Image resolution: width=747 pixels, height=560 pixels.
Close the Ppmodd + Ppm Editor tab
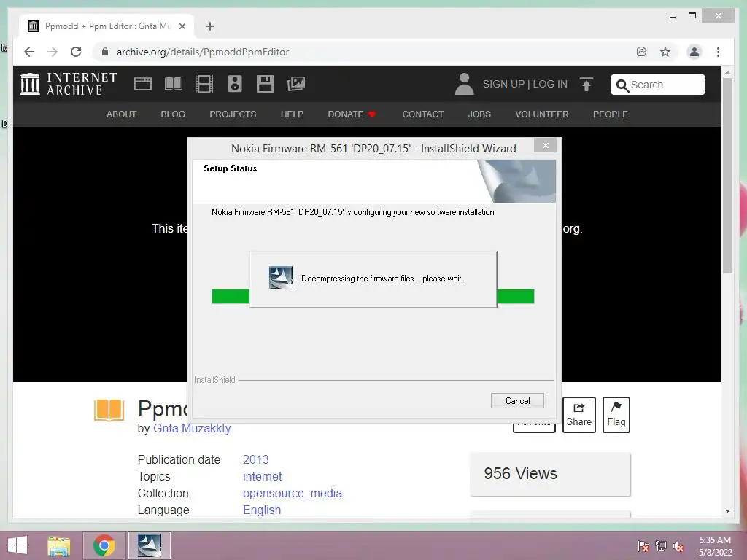point(182,26)
